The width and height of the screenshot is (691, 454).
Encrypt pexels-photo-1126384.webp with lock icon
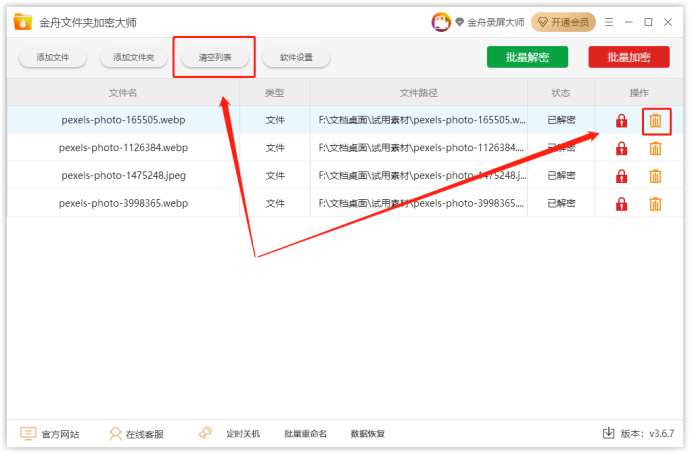[621, 149]
